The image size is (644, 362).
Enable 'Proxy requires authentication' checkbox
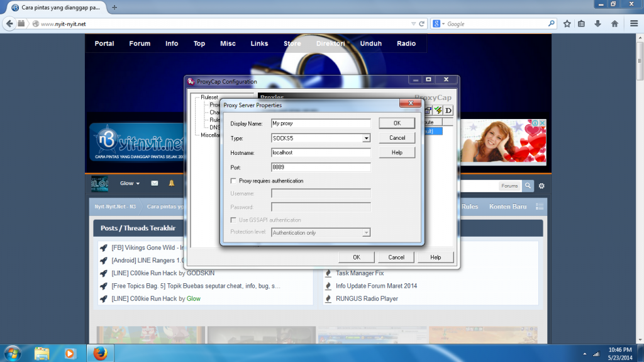coord(233,181)
